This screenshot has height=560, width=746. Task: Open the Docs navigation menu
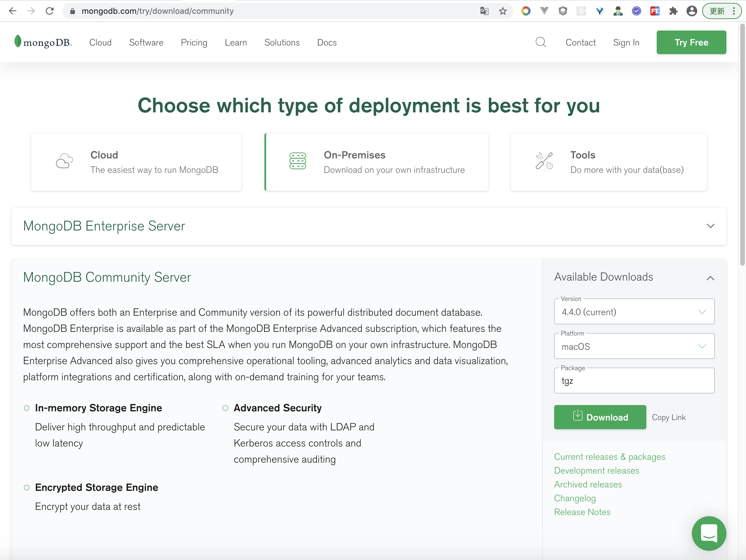coord(327,43)
